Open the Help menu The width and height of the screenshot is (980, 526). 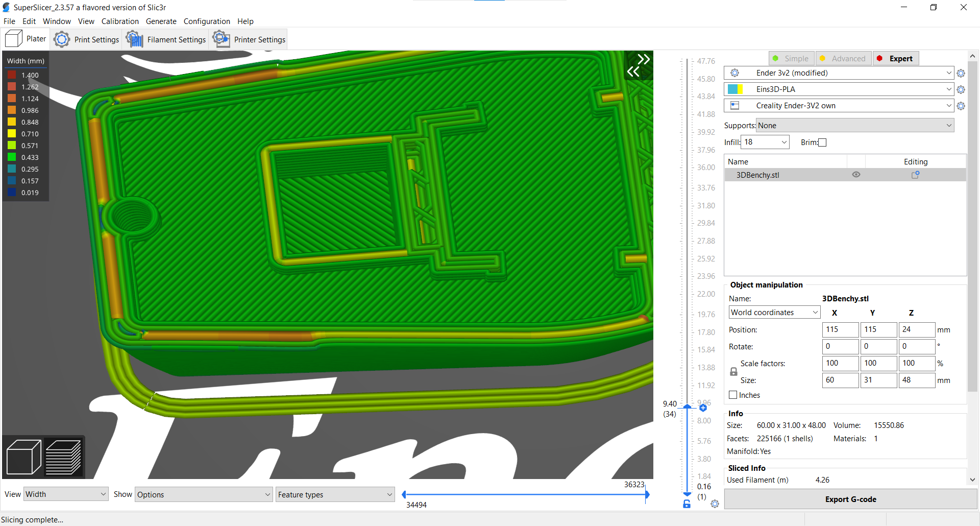pyautogui.click(x=246, y=21)
